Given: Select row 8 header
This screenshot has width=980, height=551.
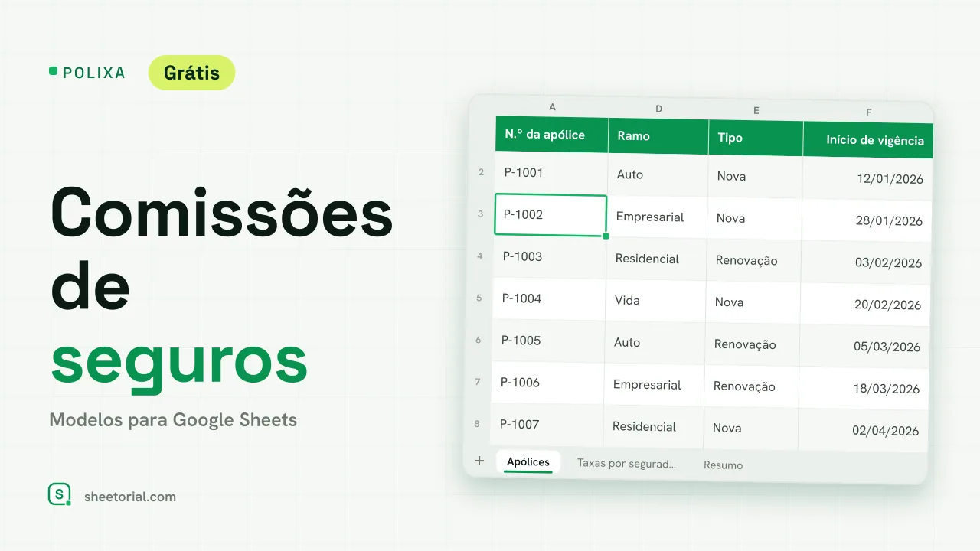Looking at the screenshot, I should pos(477,423).
